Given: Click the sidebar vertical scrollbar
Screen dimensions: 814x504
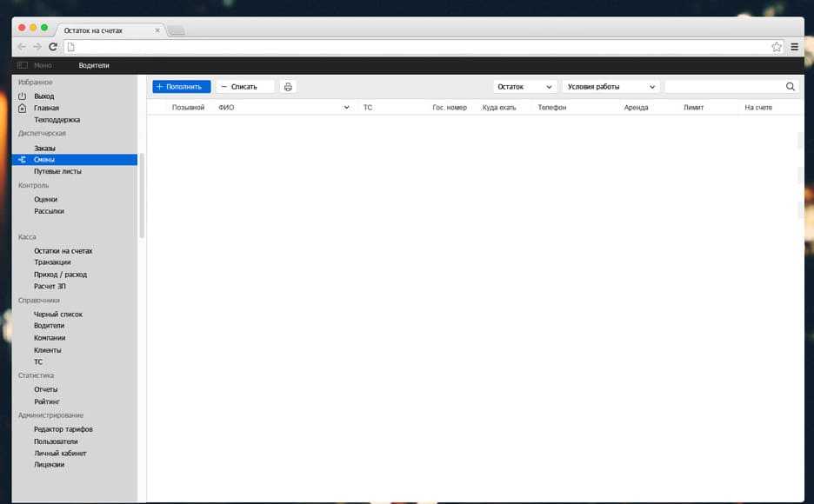Looking at the screenshot, I should coord(142,196).
